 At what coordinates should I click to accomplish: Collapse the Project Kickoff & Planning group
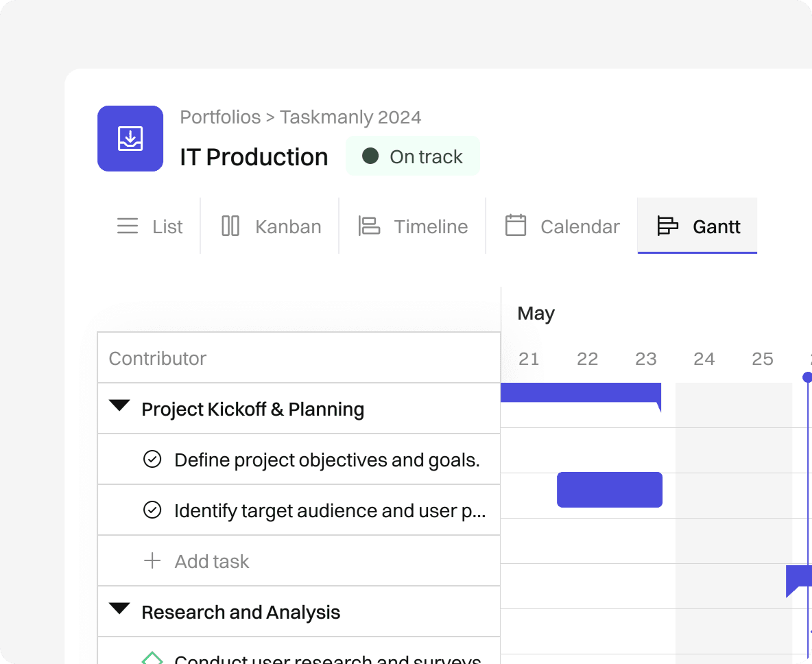(x=119, y=407)
